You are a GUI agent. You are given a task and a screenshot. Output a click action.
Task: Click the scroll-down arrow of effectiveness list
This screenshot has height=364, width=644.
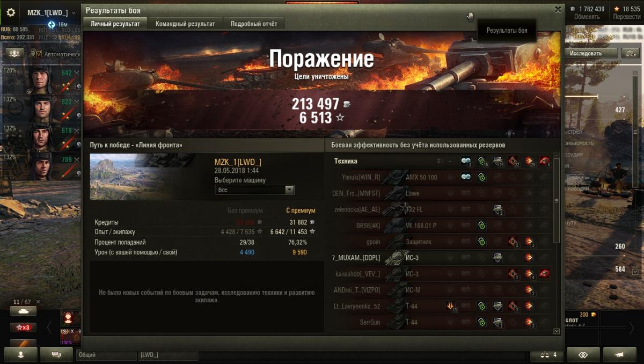click(x=557, y=331)
